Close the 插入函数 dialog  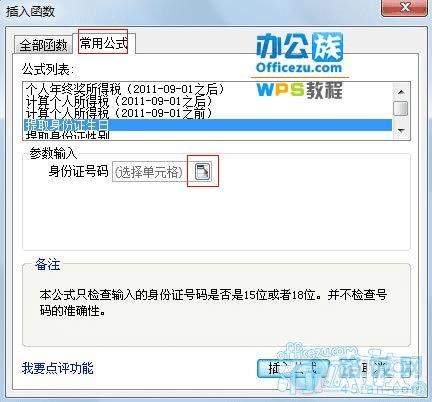coord(404,8)
